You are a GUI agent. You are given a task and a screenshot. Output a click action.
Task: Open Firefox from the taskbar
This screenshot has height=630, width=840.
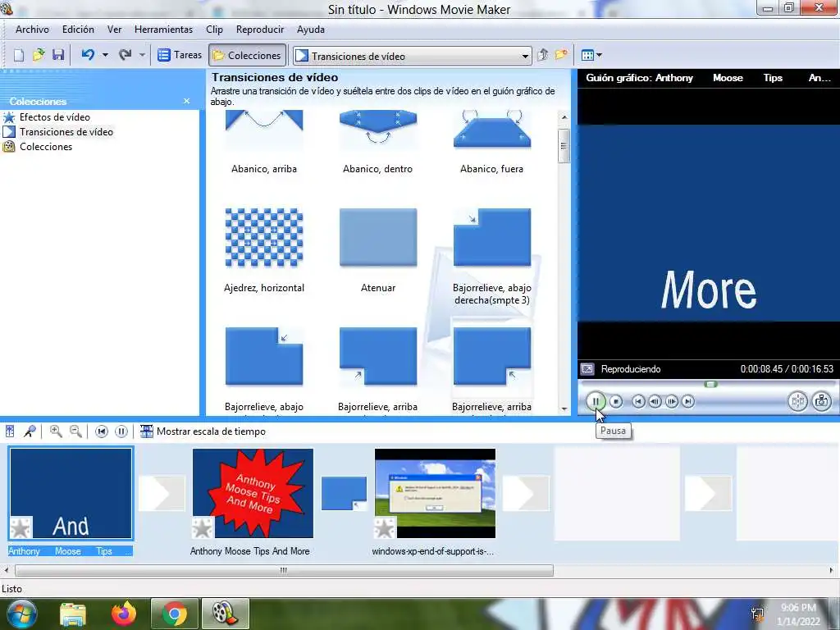[124, 614]
